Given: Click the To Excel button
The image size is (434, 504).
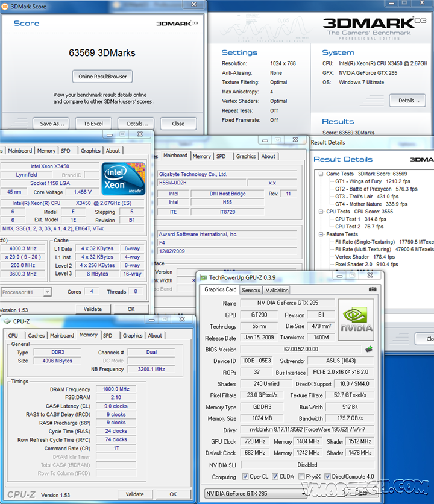Looking at the screenshot, I should coord(93,124).
